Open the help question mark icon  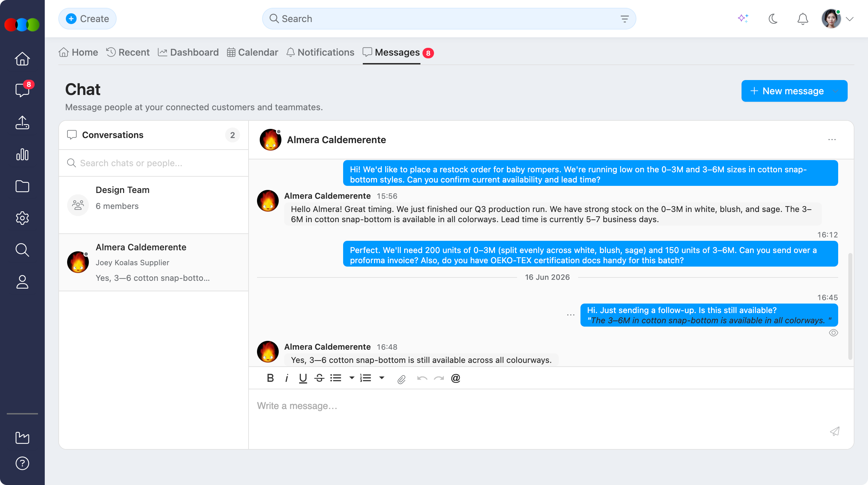point(22,463)
